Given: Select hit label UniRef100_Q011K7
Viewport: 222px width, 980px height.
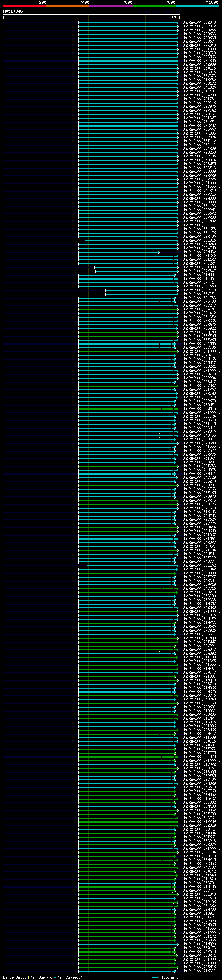Looking at the screenshot, I should 199,259.
